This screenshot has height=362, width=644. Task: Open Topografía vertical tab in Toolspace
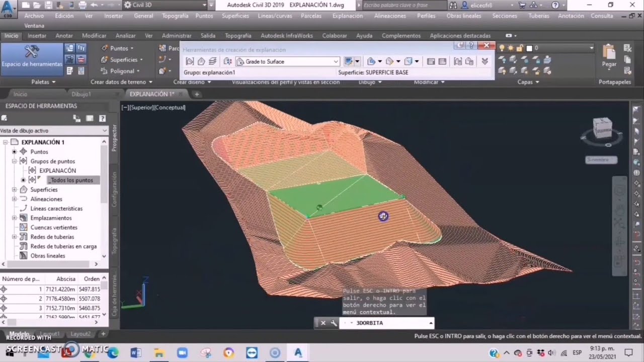[x=114, y=241]
